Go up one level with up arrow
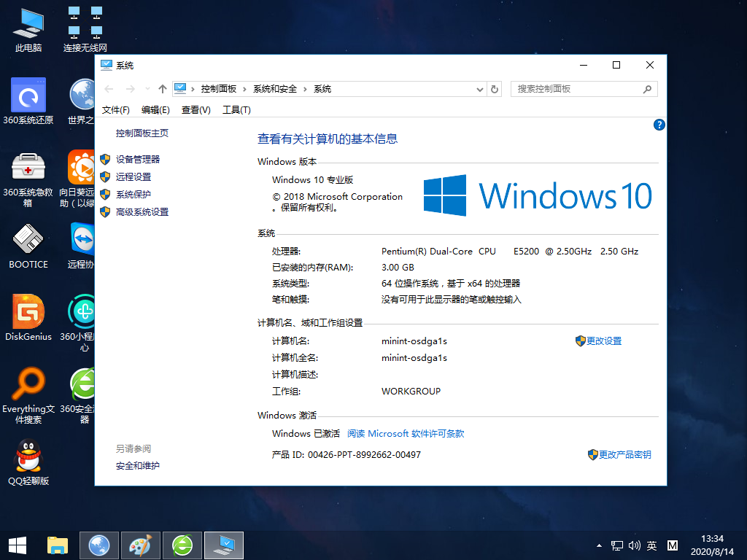Image resolution: width=747 pixels, height=560 pixels. (163, 89)
